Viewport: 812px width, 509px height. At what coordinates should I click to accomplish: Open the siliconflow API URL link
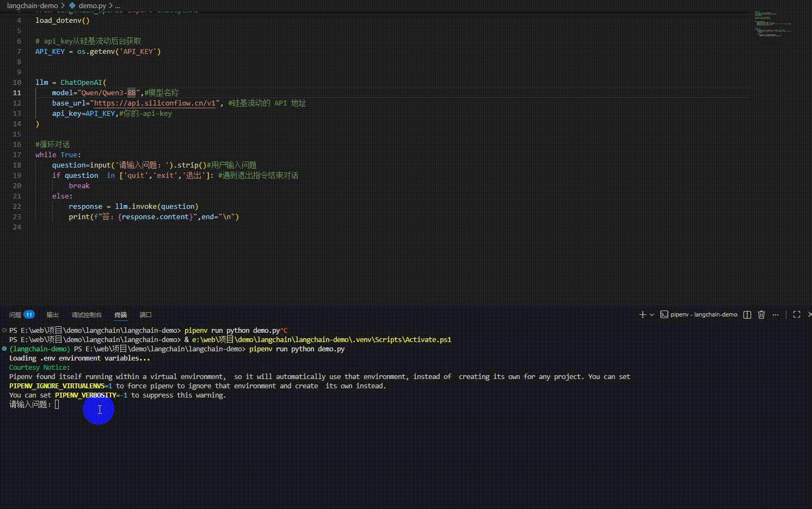coord(156,103)
